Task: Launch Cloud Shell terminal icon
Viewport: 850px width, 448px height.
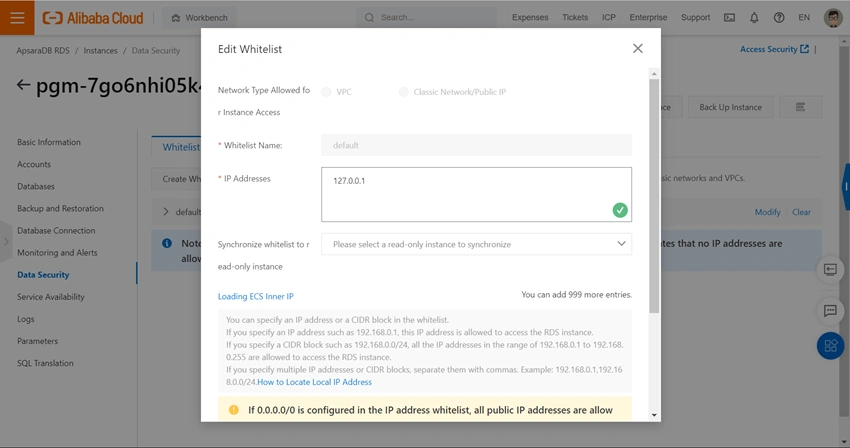Action: pos(729,18)
